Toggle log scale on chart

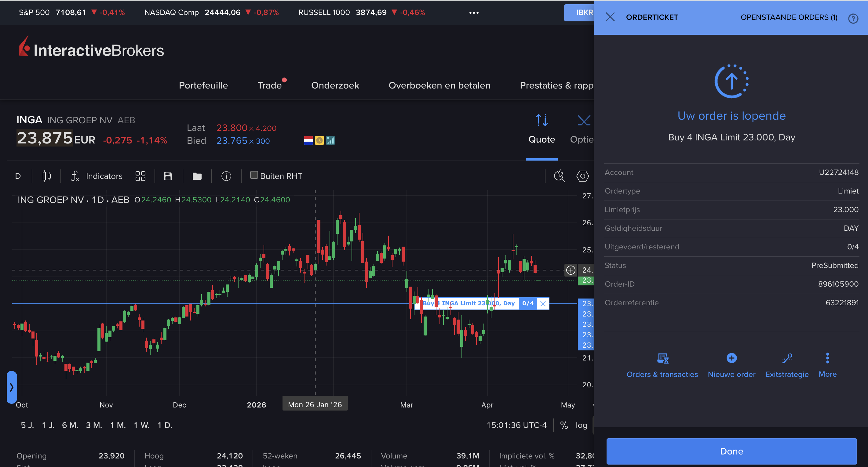click(581, 425)
